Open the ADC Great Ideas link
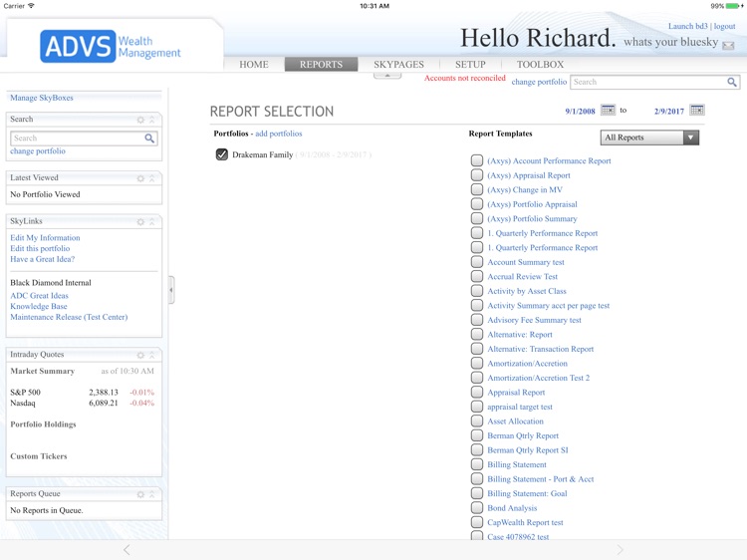The height and width of the screenshot is (560, 747). tap(40, 296)
